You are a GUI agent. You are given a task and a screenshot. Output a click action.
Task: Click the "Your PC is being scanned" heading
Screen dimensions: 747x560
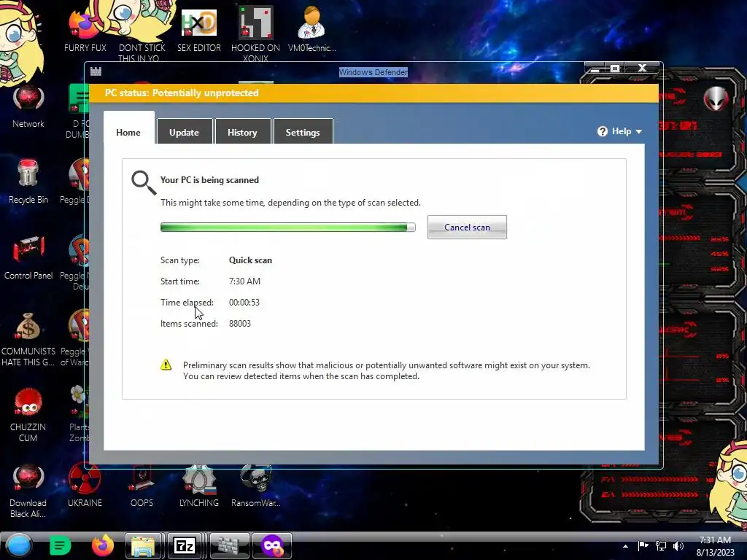209,180
